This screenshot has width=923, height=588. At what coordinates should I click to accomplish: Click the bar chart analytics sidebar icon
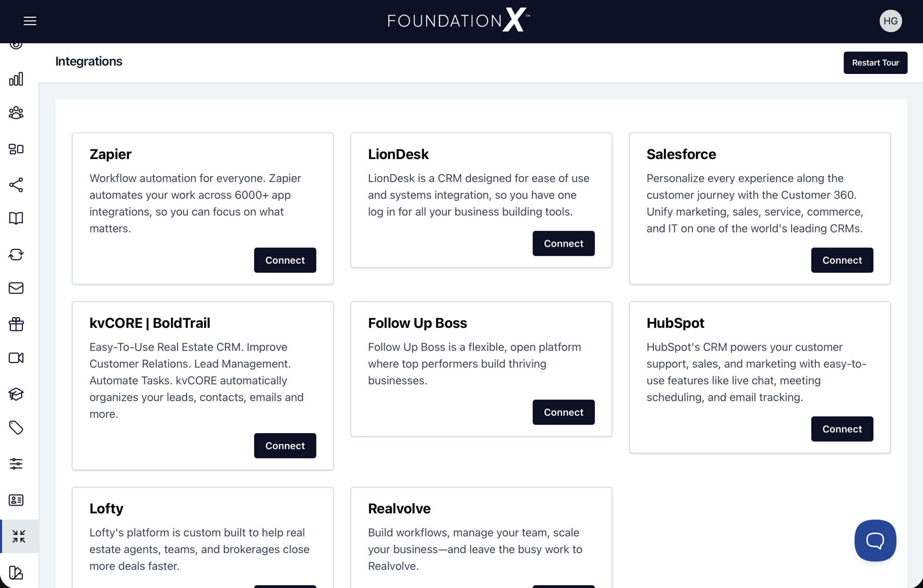pyautogui.click(x=16, y=79)
